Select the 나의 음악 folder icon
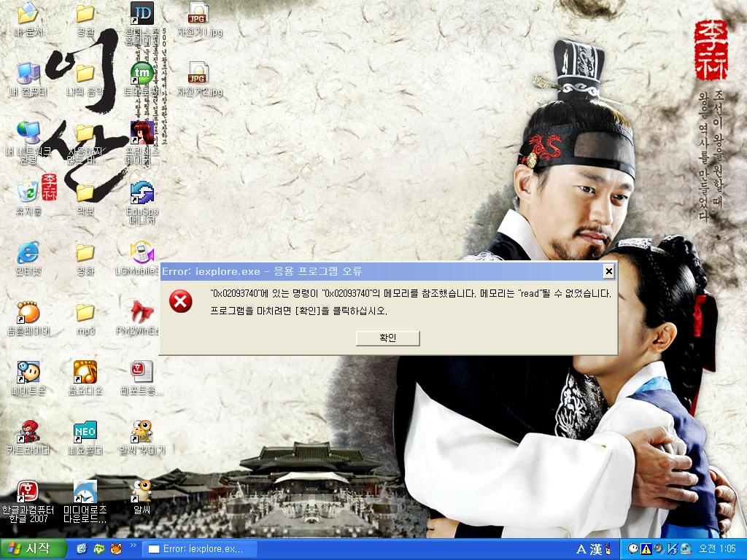The width and height of the screenshot is (747, 560). tap(85, 79)
